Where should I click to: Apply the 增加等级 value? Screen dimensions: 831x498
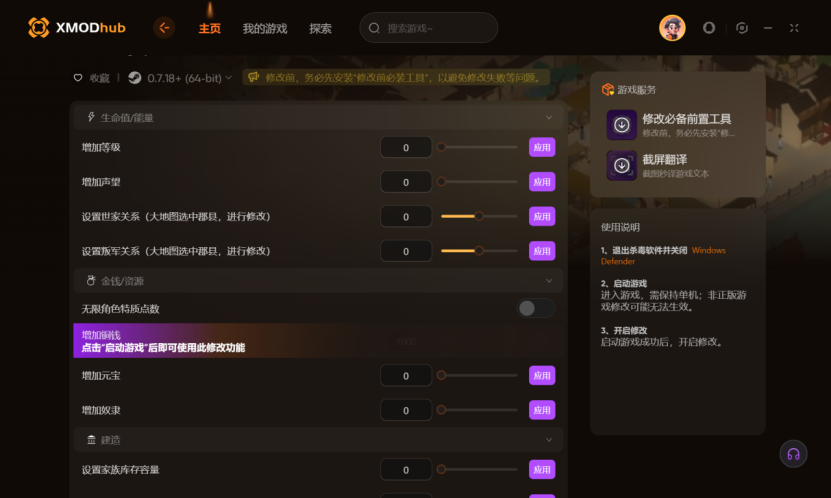point(542,147)
